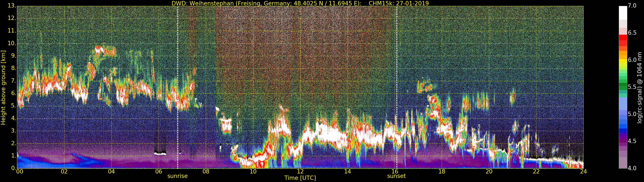Click the time-axis tick label "12"
Image resolution: width=644 pixels, height=182 pixels.
(x=300, y=172)
